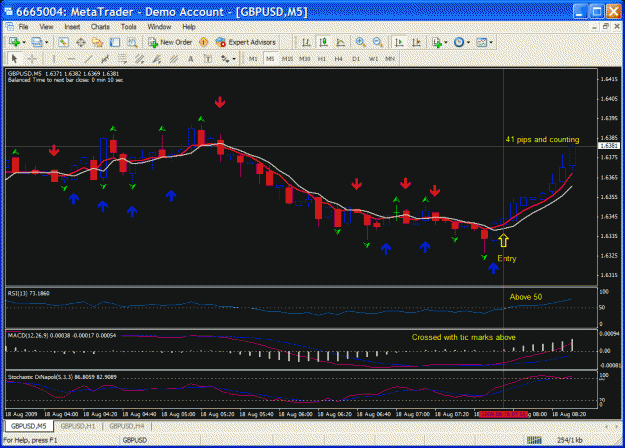Screen dimensions: 625x448
Task: Click the 254/1 kb status entry
Action: [570, 440]
